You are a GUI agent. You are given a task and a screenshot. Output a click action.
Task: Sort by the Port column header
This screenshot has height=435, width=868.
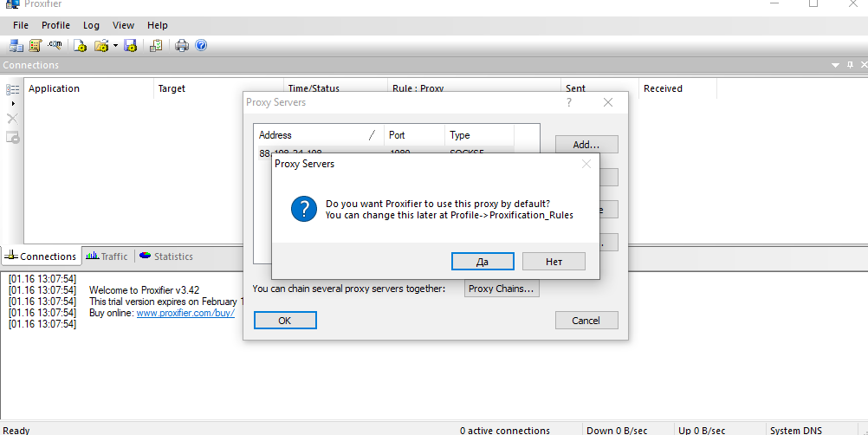[x=415, y=135]
